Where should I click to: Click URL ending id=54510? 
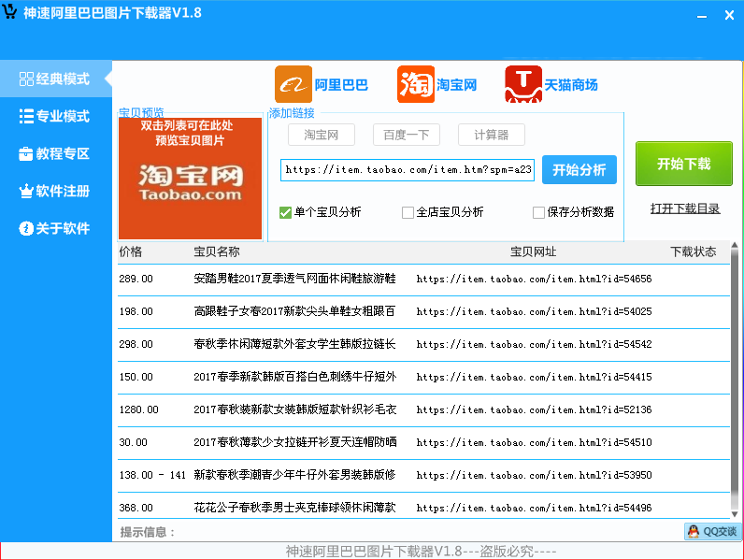click(535, 443)
